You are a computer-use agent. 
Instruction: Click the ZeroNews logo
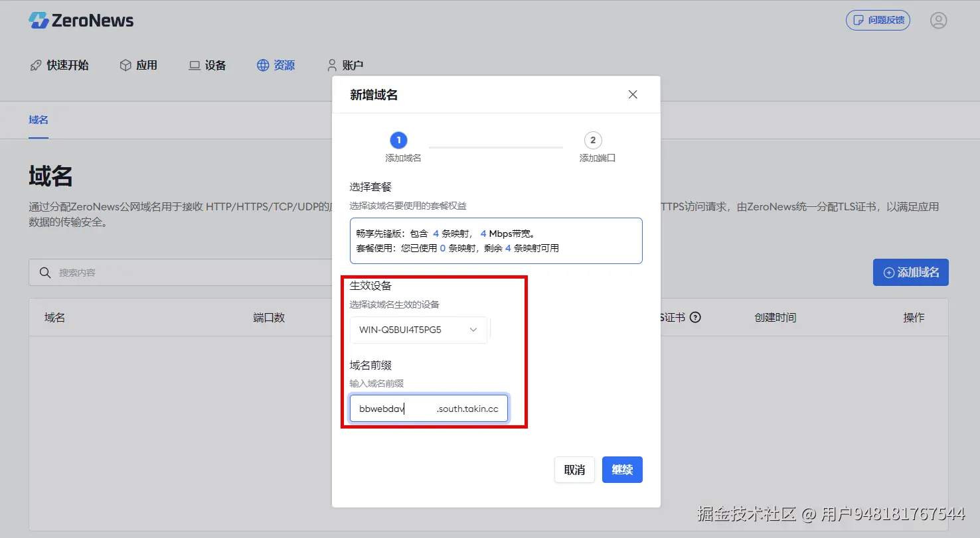pos(81,21)
